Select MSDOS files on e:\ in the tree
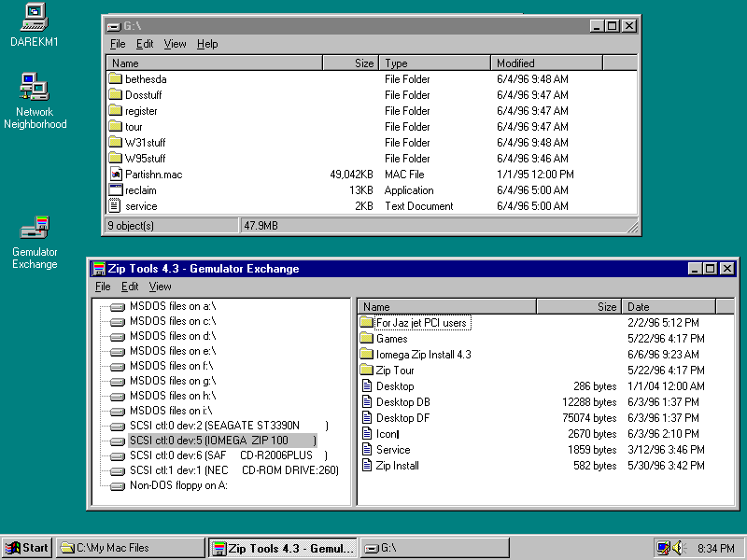This screenshot has height=560, width=747. coord(173,351)
